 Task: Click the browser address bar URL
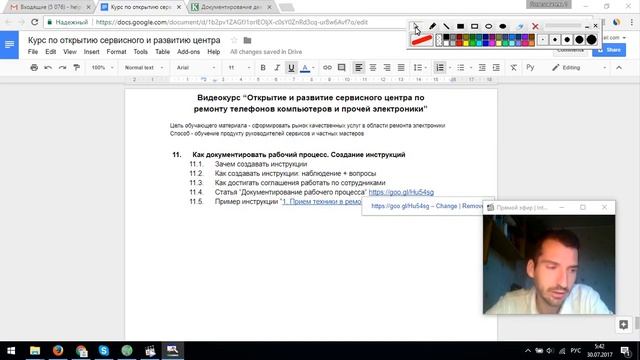click(231, 22)
